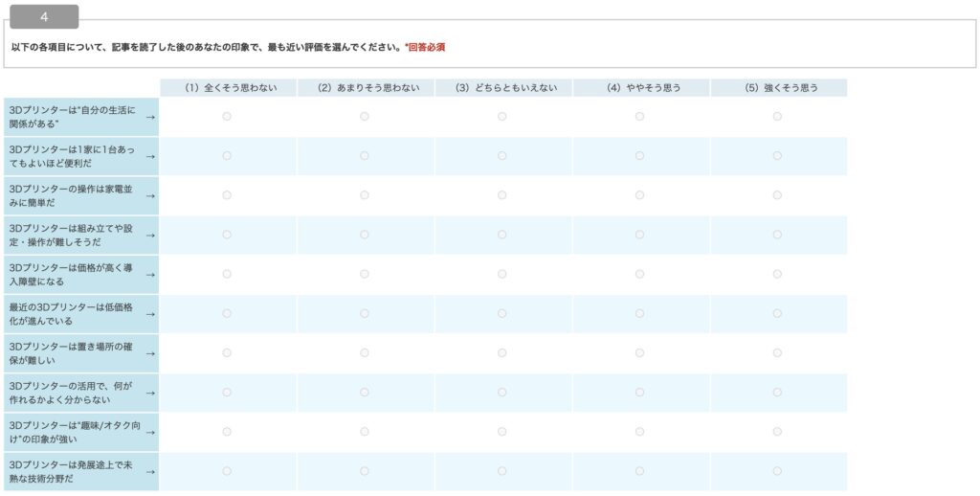Click row label 置き場所の確保が難しい
The width and height of the screenshot is (980, 496).
pos(81,353)
